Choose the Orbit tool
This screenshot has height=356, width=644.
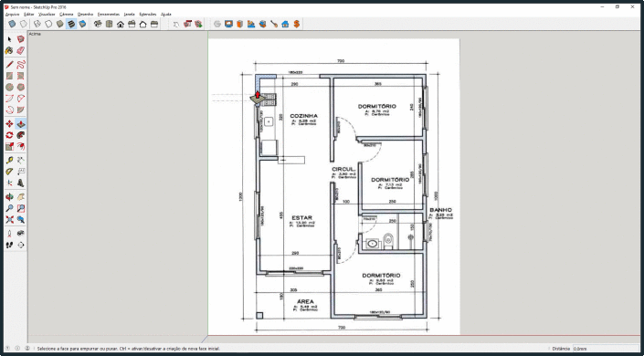9,197
